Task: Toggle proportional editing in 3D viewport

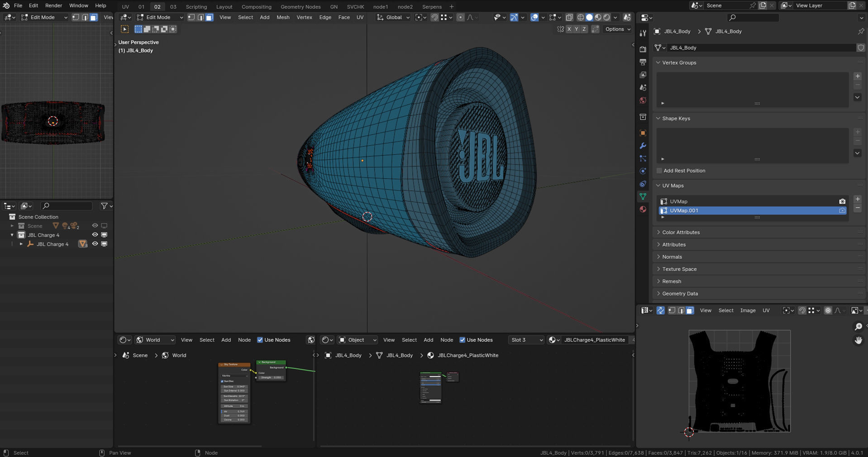Action: coord(460,17)
